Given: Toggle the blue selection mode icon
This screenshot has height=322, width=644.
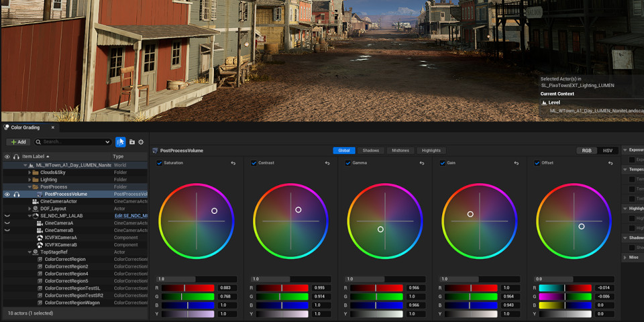Looking at the screenshot, I should pos(121,142).
